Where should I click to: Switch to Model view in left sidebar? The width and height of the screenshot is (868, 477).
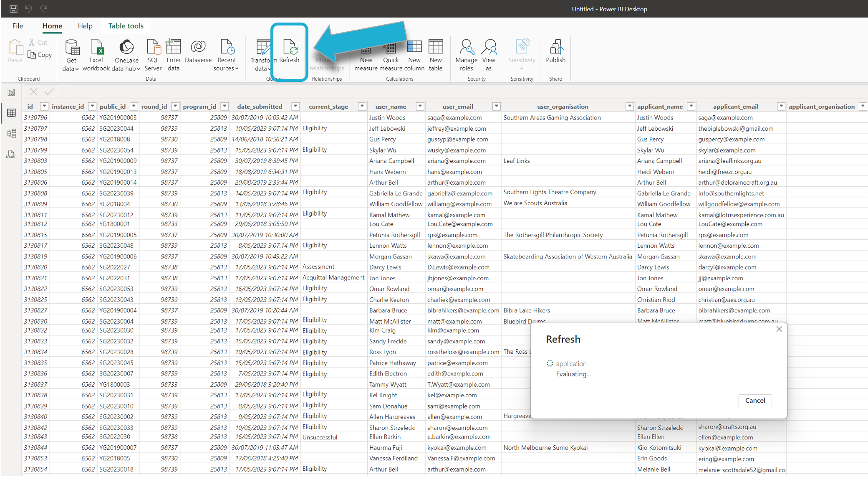point(11,134)
